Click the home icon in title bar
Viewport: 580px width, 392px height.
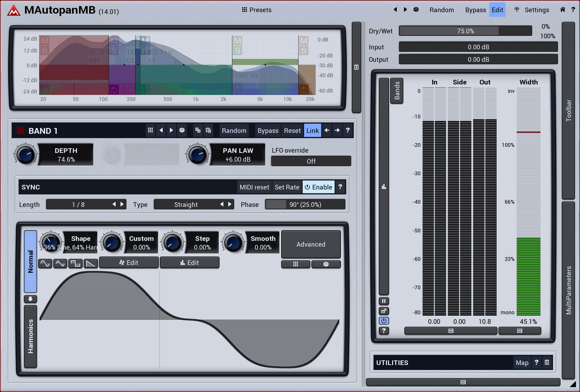[563, 10]
